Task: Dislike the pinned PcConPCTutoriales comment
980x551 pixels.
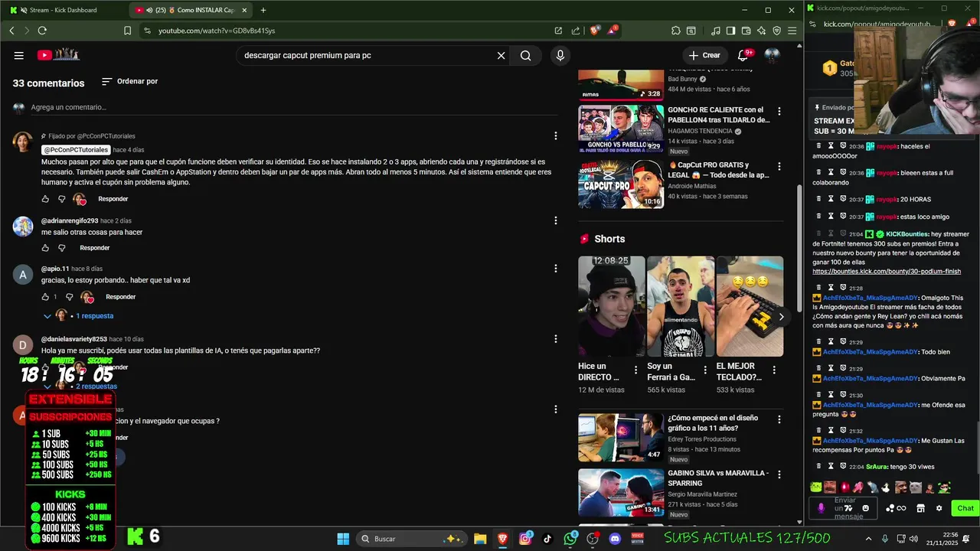Action: (62, 199)
